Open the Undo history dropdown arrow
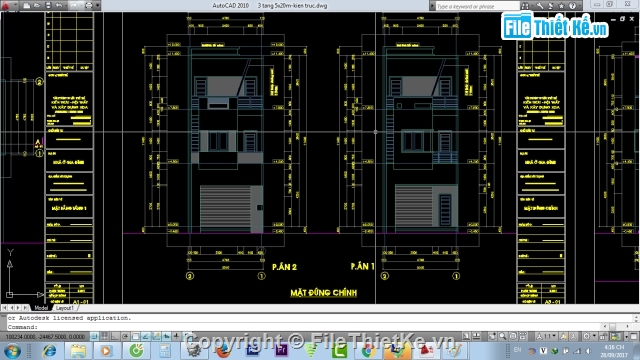The height and width of the screenshot is (360, 640). click(x=66, y=5)
